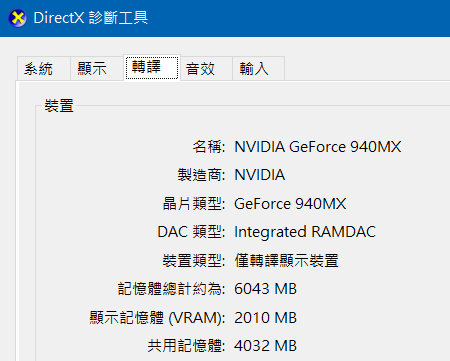
Task: Click the 裝置 group label
Action: click(59, 106)
